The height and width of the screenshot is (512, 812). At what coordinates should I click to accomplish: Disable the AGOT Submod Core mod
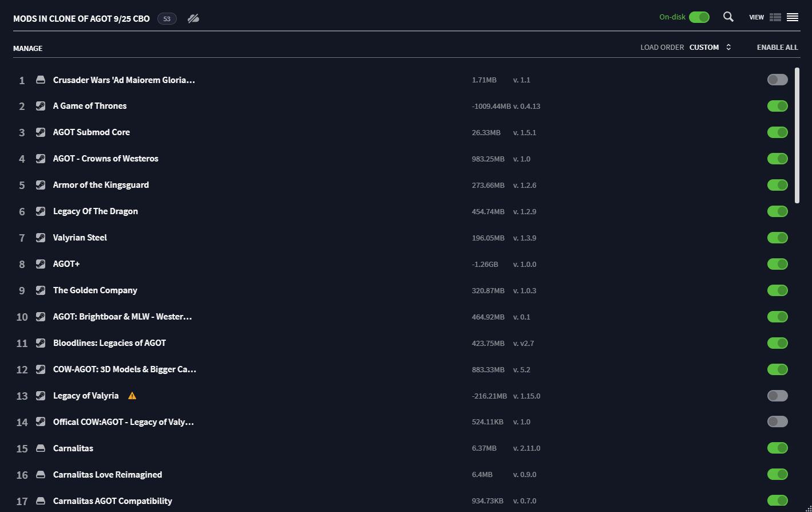coord(778,132)
